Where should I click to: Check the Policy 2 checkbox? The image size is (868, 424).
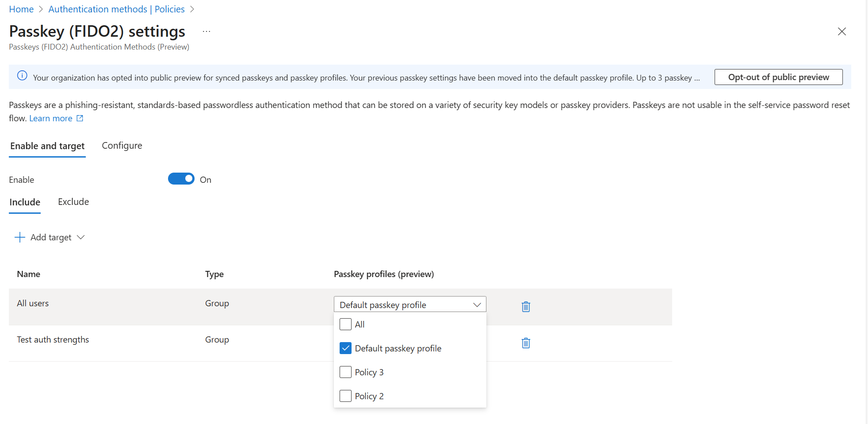point(345,396)
